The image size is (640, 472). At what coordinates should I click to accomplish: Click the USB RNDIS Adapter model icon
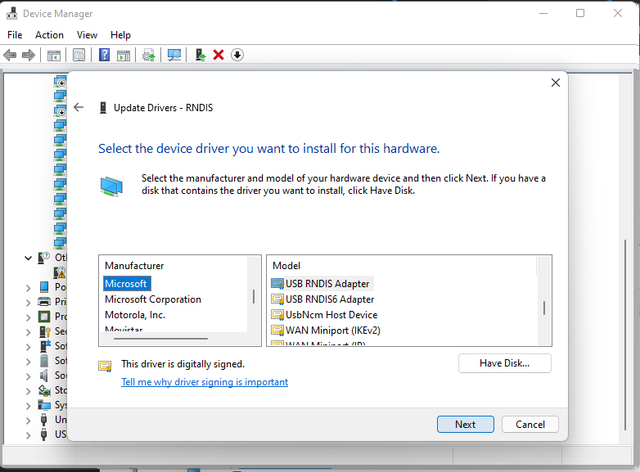click(278, 283)
